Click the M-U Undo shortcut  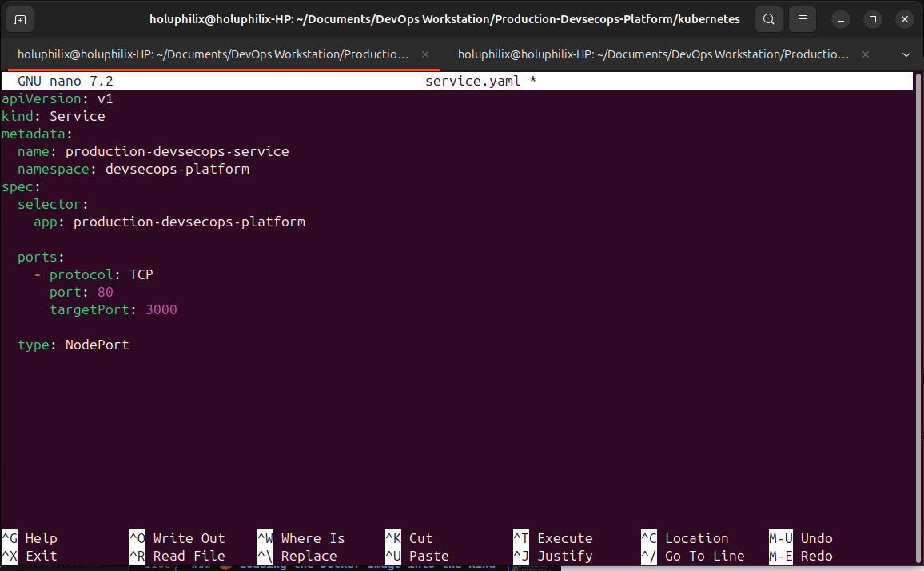801,538
